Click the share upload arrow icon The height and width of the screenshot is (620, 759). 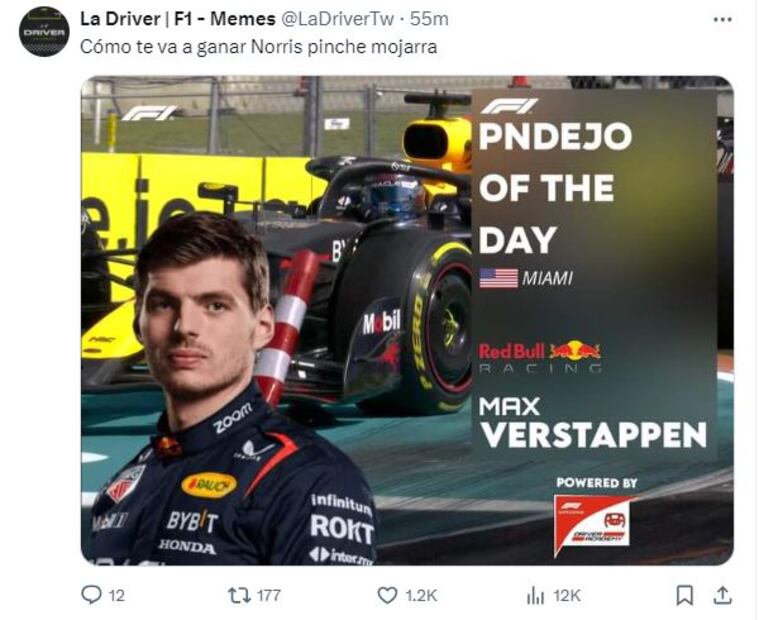pyautogui.click(x=721, y=595)
